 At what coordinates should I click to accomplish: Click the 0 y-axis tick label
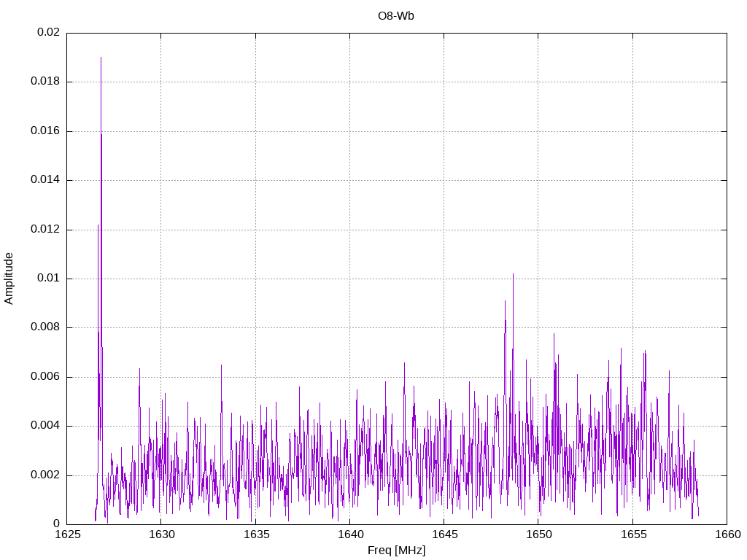coord(56,524)
